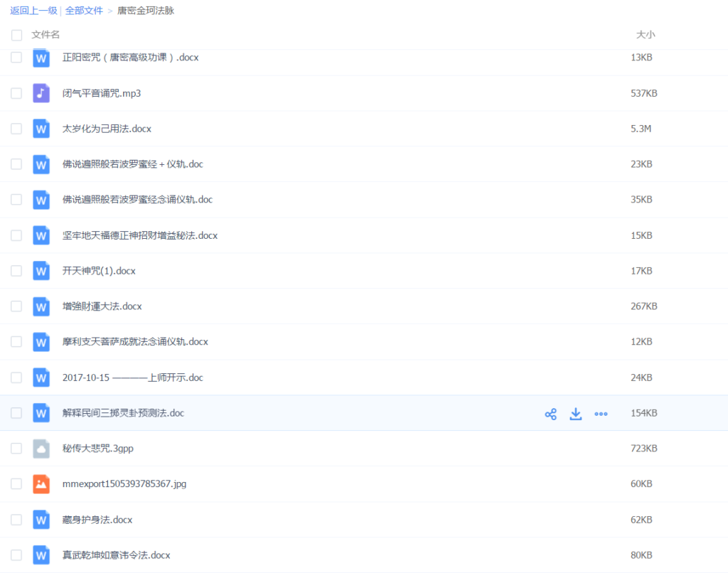Open more options ellipsis on highlighted row
Viewport: 728px width, 573px height.
(601, 414)
